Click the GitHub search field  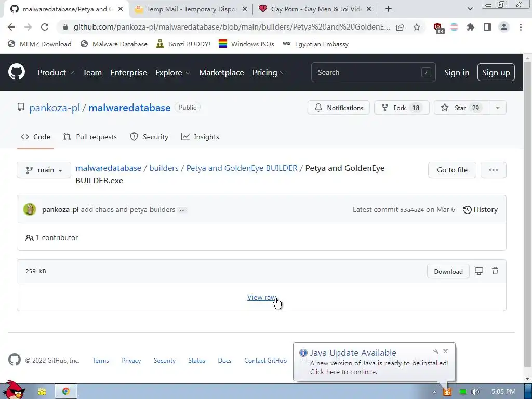point(373,72)
